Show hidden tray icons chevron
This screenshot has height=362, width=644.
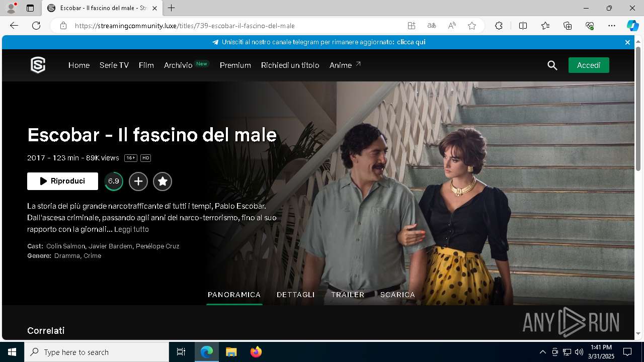coord(542,352)
